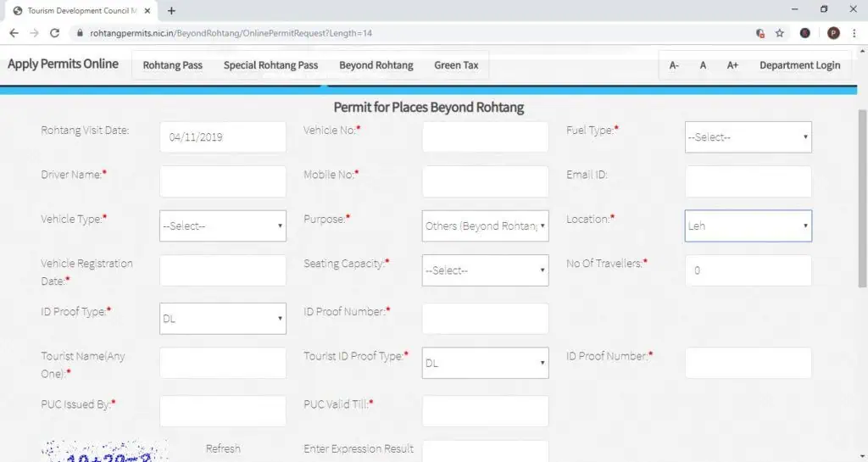Click the tourist's ID Proof Number field
868x462 pixels.
pyautogui.click(x=748, y=363)
